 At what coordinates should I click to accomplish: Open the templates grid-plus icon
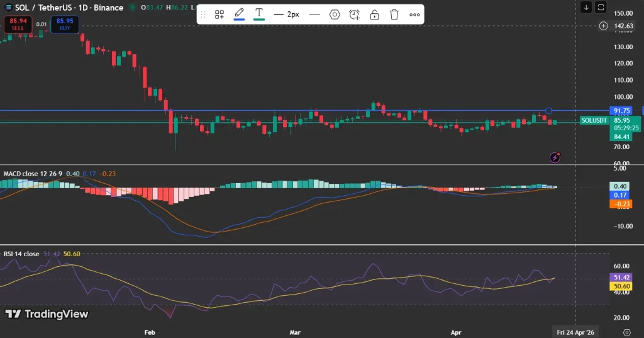click(219, 15)
